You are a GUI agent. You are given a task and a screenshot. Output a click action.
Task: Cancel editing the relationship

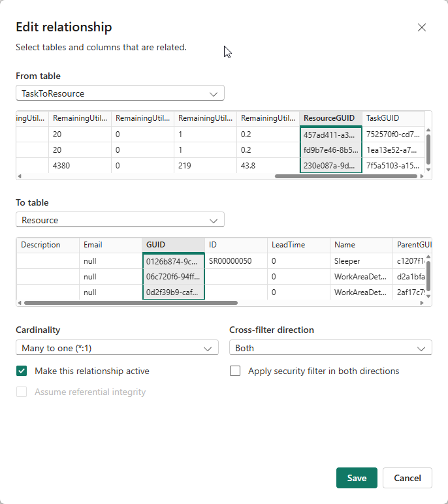click(x=407, y=478)
